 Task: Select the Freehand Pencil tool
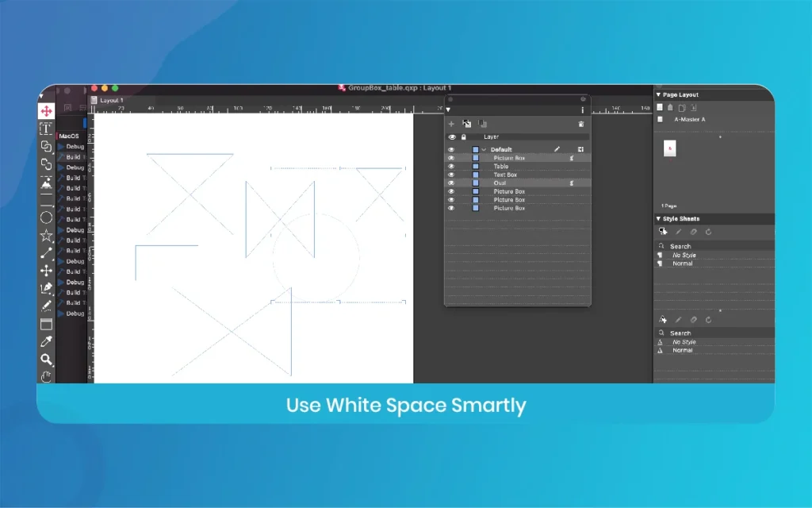[46, 306]
